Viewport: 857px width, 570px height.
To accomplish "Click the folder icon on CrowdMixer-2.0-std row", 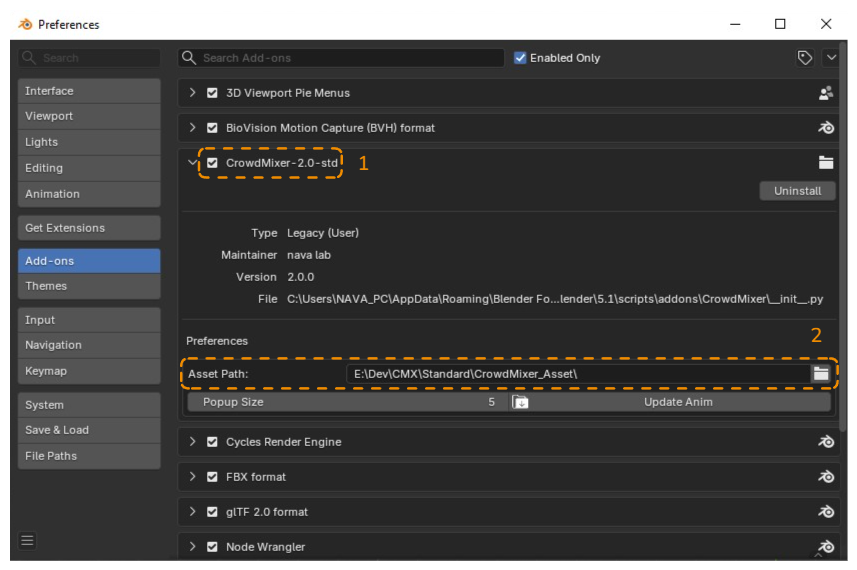I will tap(825, 162).
